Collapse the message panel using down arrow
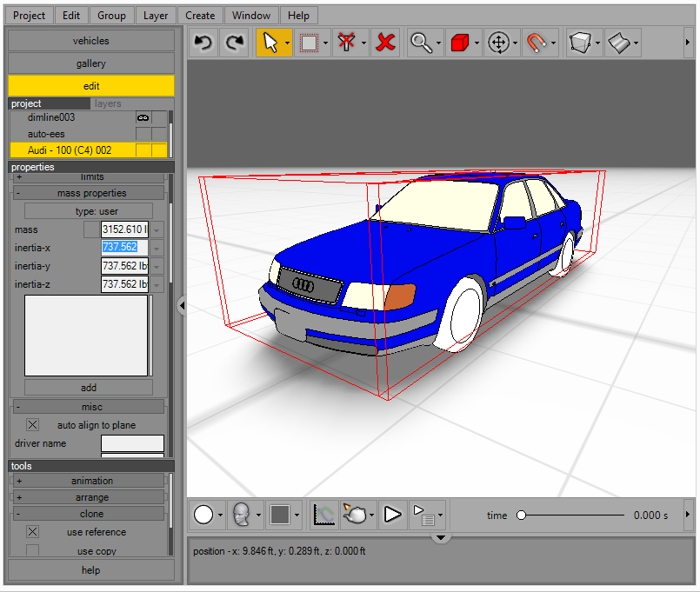Screen dimensions: 700x592 tap(441, 537)
